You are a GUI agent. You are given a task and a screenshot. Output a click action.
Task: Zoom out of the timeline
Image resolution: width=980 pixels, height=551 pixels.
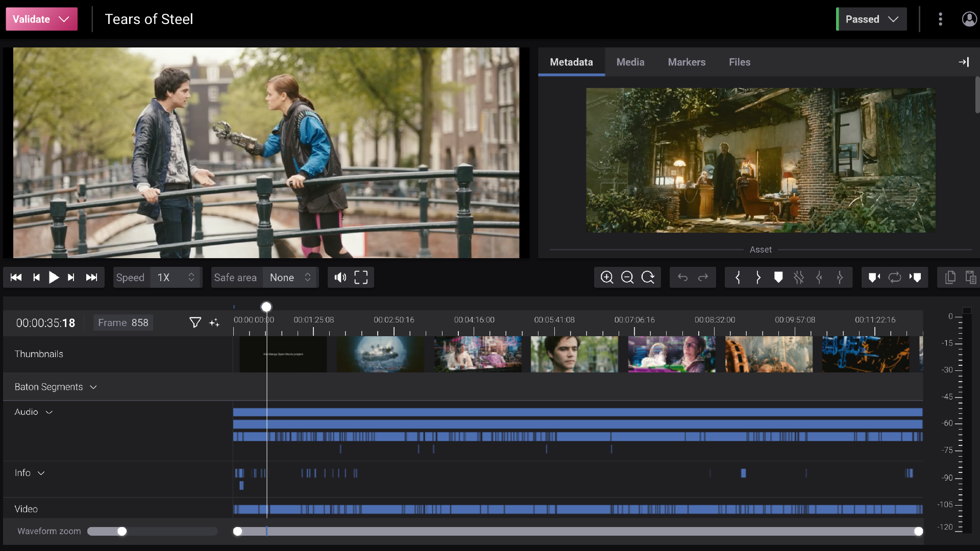(x=627, y=278)
